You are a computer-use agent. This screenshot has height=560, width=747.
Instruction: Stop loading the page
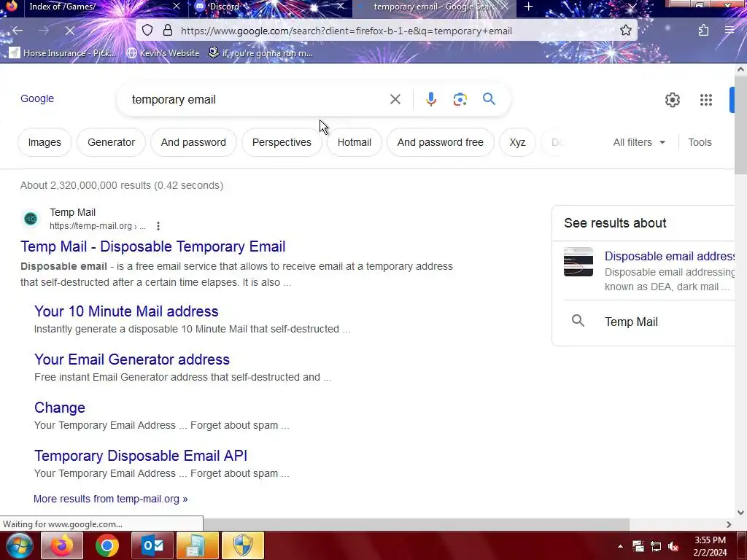(x=69, y=31)
